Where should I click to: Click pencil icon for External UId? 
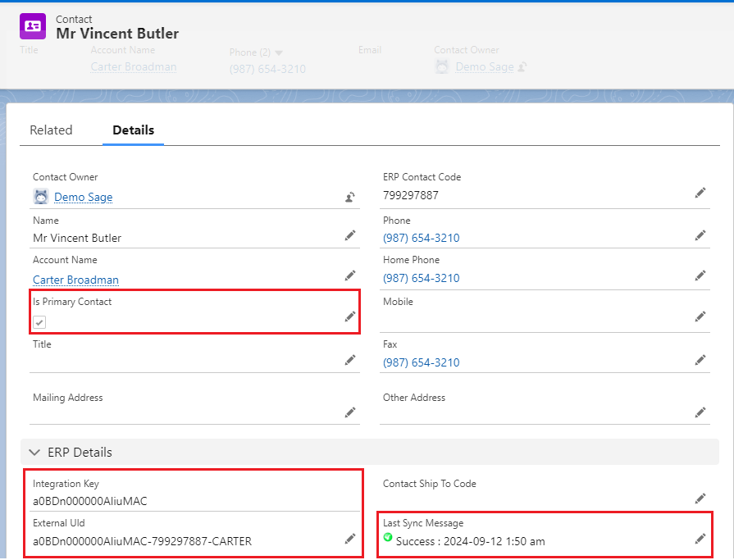click(x=350, y=539)
